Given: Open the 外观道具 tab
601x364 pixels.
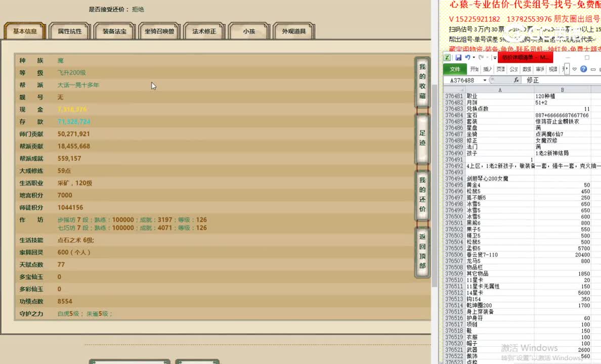Looking at the screenshot, I should pos(294,31).
